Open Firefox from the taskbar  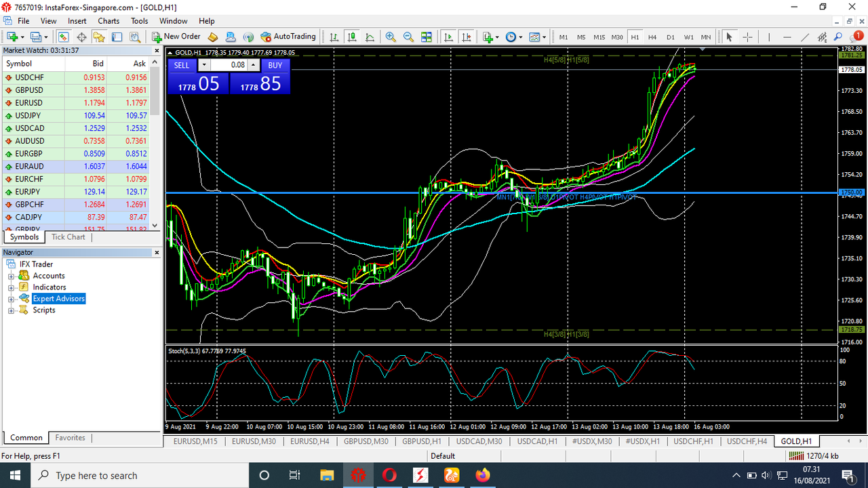coord(482,475)
